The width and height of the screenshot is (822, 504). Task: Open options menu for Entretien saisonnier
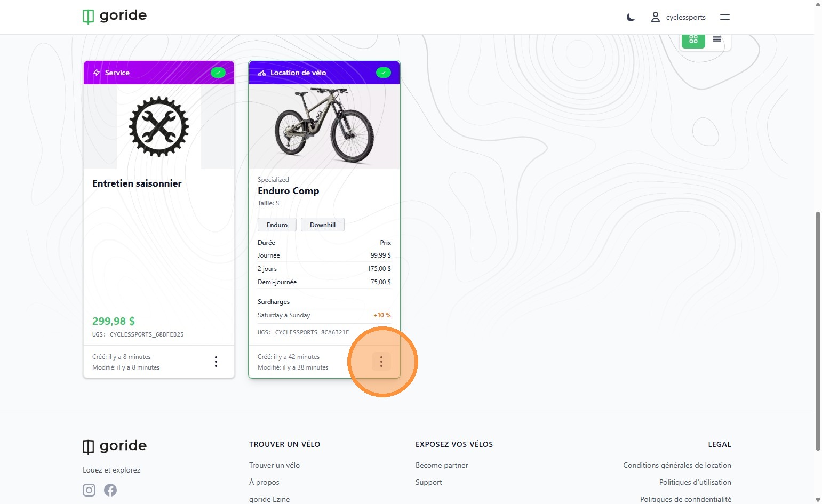click(x=216, y=362)
